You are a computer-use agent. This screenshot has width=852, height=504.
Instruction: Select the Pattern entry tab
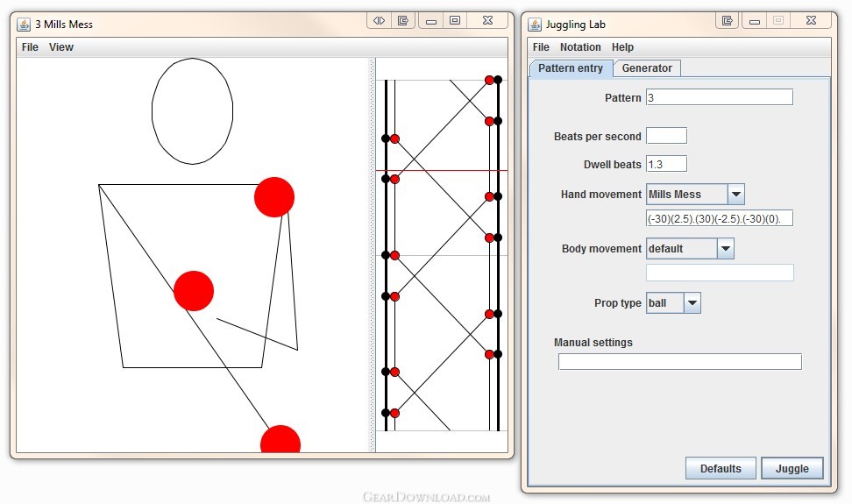(x=571, y=68)
